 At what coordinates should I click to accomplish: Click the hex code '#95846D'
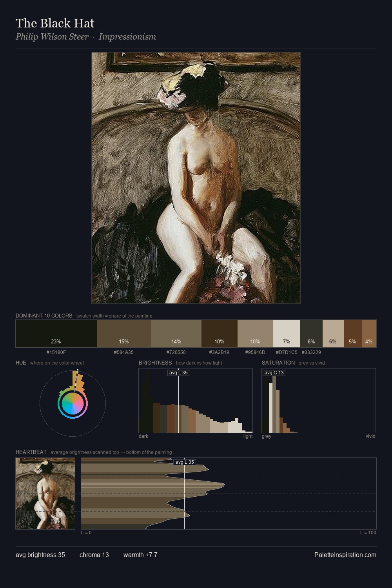pyautogui.click(x=255, y=352)
